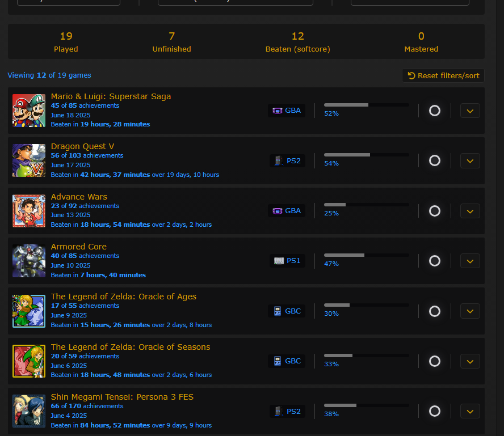Open Oracle of Seasons game badge image
The image size is (504, 436).
(29, 361)
